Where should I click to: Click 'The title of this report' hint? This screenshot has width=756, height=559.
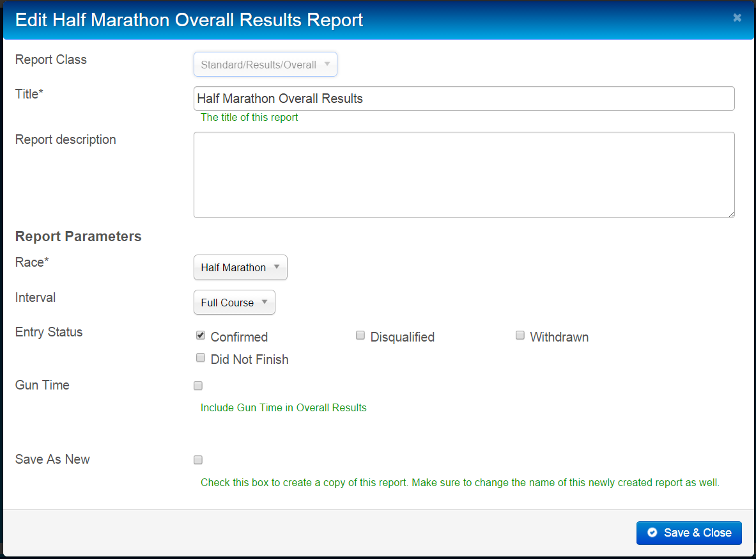pyautogui.click(x=249, y=117)
